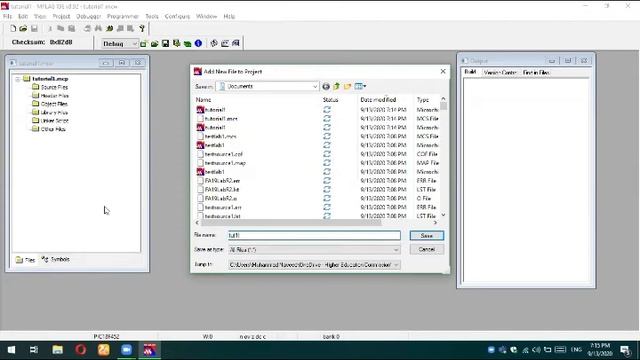Open the View Menu icon in save dialog
The width and height of the screenshot is (640, 360).
pos(360,86)
